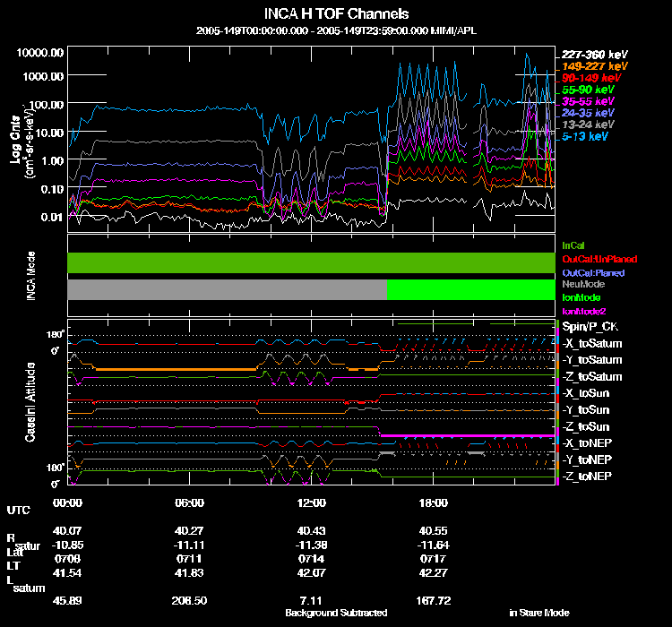Click the '227-360 keV' legend entry
Screen dimensions: 672x627
(594, 55)
